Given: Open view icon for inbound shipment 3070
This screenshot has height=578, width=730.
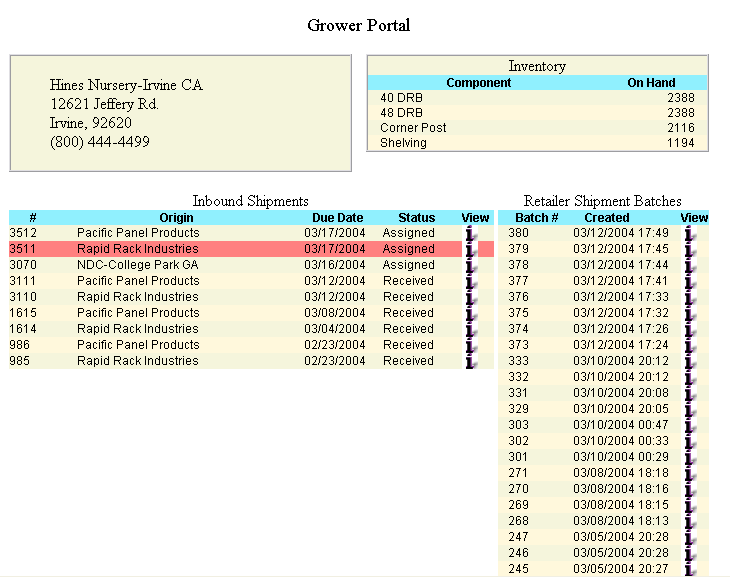Looking at the screenshot, I should tap(471, 265).
